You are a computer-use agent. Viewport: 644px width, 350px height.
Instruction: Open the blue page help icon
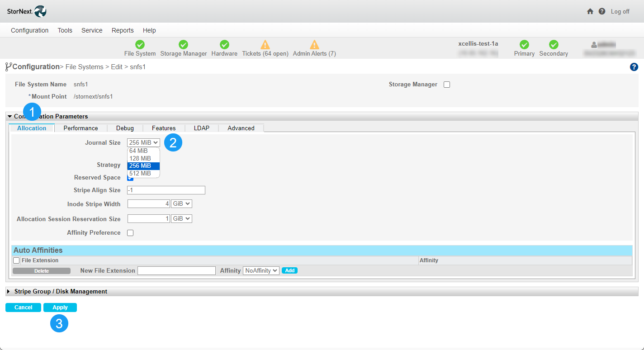634,67
